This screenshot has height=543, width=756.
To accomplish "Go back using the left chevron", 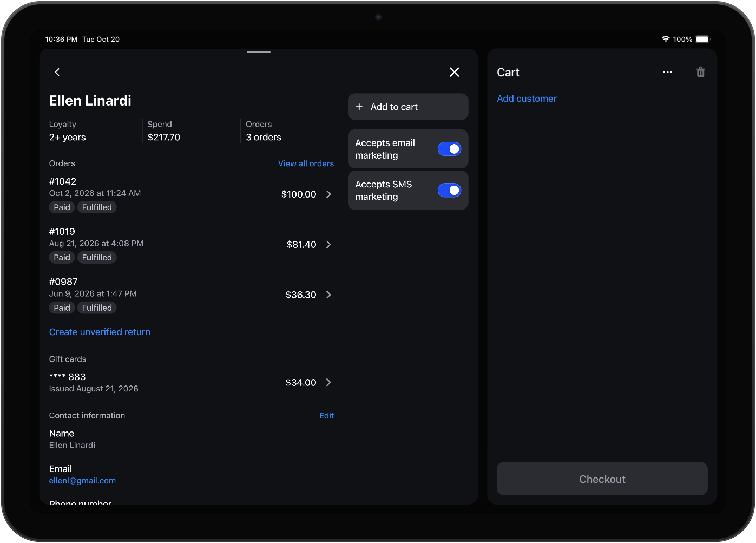I will pyautogui.click(x=57, y=72).
